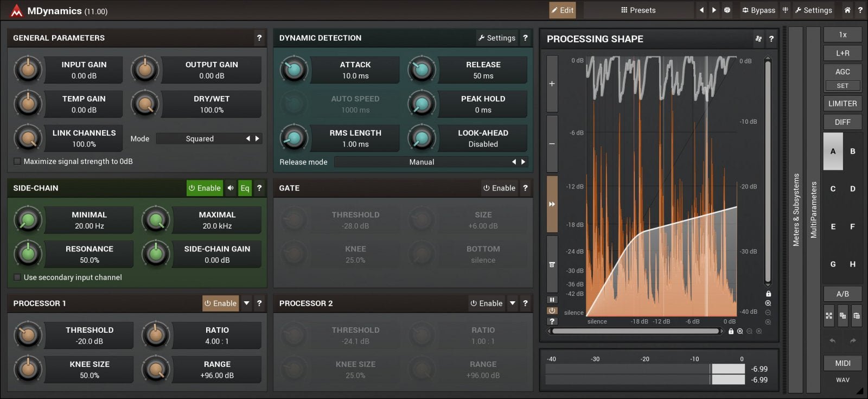Open Processing Shape help question mark
868x399 pixels.
(771, 39)
